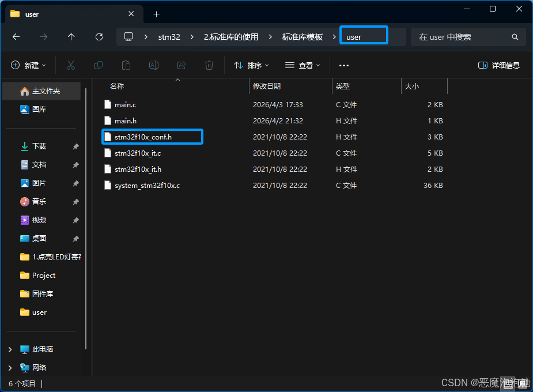Navigate to 标准库模板 breadcrumb
The image size is (533, 392).
302,37
